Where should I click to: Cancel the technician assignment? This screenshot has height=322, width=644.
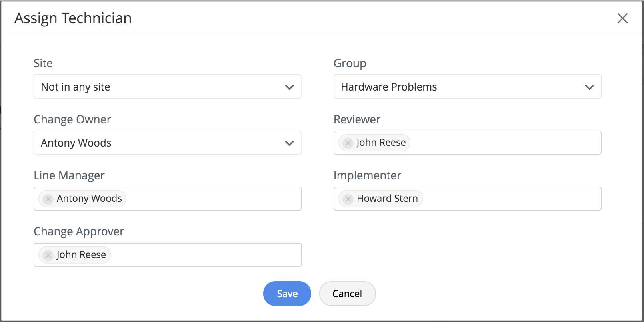tap(347, 294)
